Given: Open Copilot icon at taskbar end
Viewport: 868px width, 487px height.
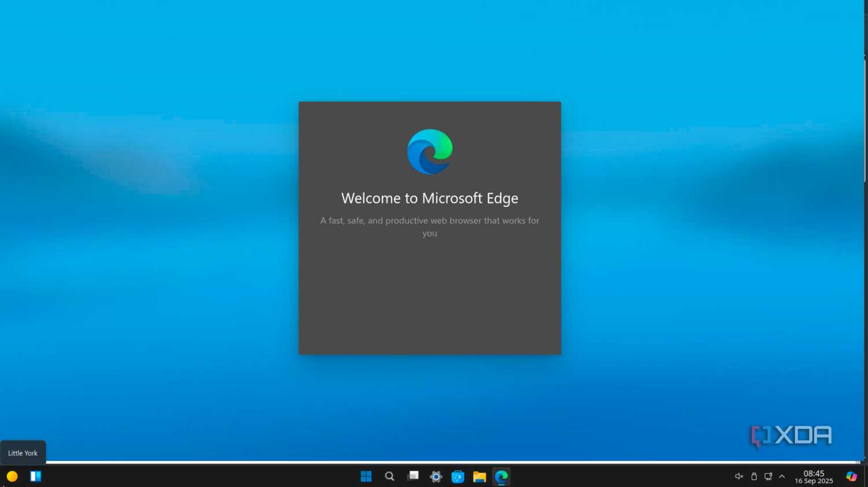Looking at the screenshot, I should [x=851, y=477].
